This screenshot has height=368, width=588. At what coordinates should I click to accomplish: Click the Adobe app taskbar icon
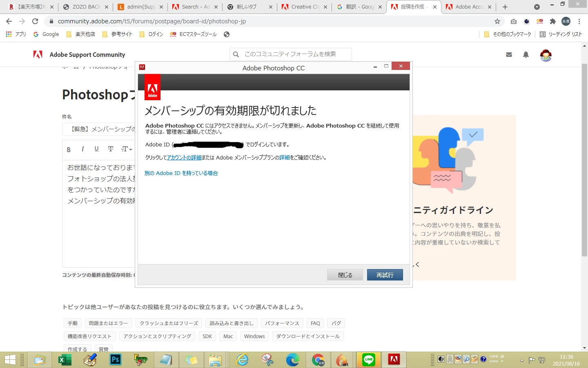tap(394, 360)
